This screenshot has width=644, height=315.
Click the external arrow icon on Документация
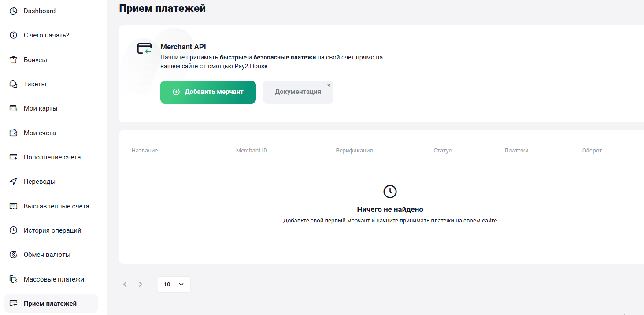click(x=328, y=85)
